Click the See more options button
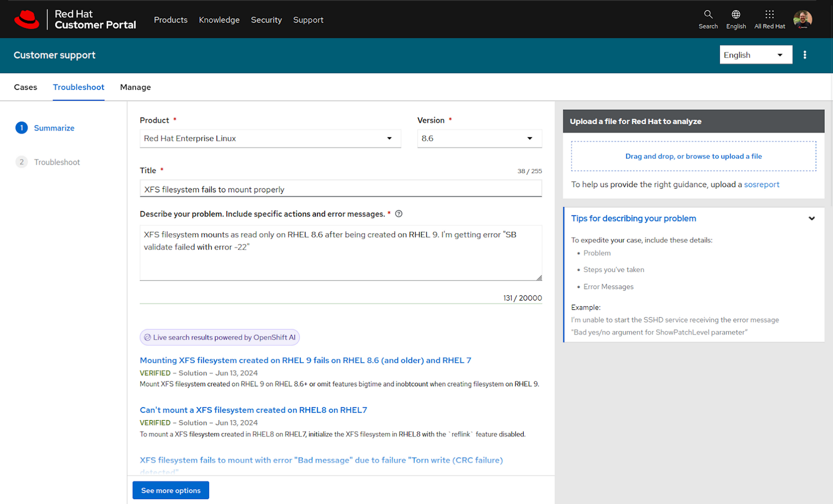 tap(170, 490)
